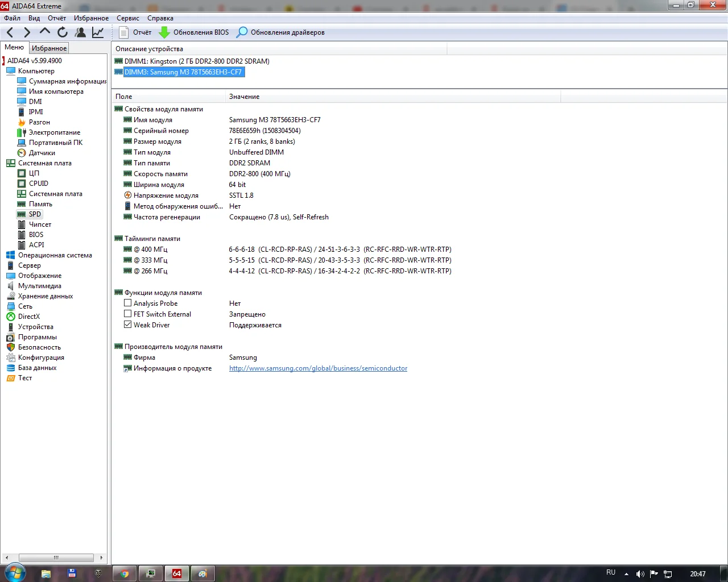The height and width of the screenshot is (582, 728).
Task: Click the Refresh toolbar icon
Action: click(63, 32)
